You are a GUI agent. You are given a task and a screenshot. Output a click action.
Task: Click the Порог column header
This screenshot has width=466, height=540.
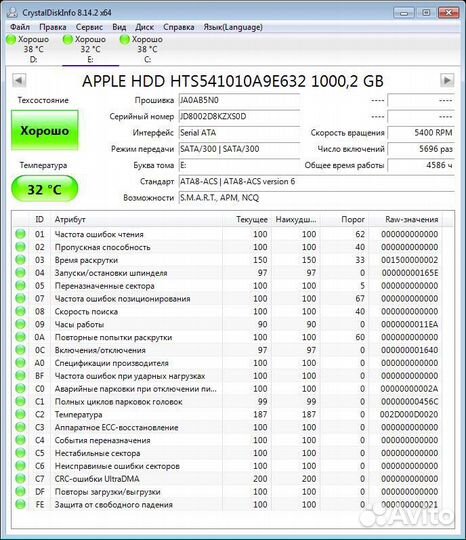click(x=344, y=219)
